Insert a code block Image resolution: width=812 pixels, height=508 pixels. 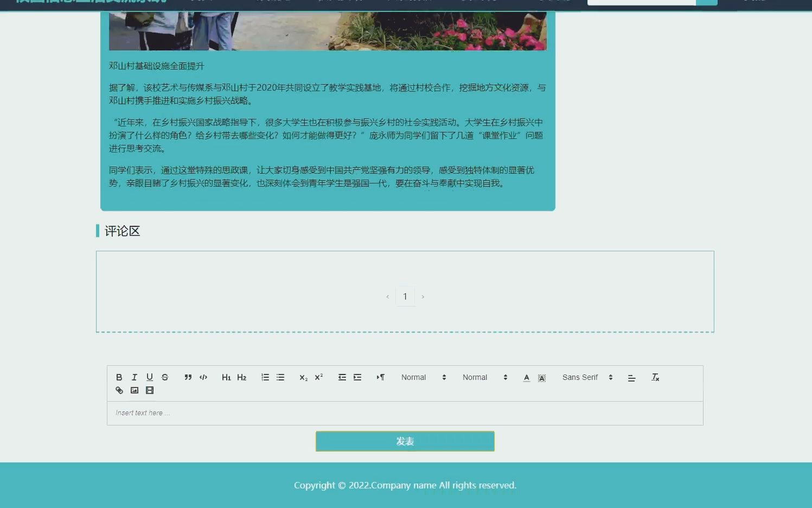(x=203, y=377)
